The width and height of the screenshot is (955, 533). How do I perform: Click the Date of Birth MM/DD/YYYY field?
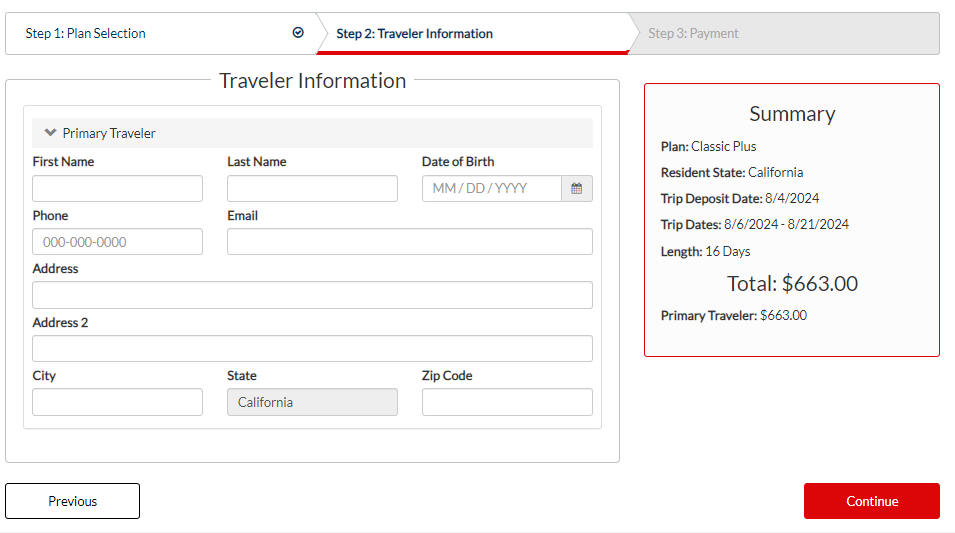click(492, 188)
